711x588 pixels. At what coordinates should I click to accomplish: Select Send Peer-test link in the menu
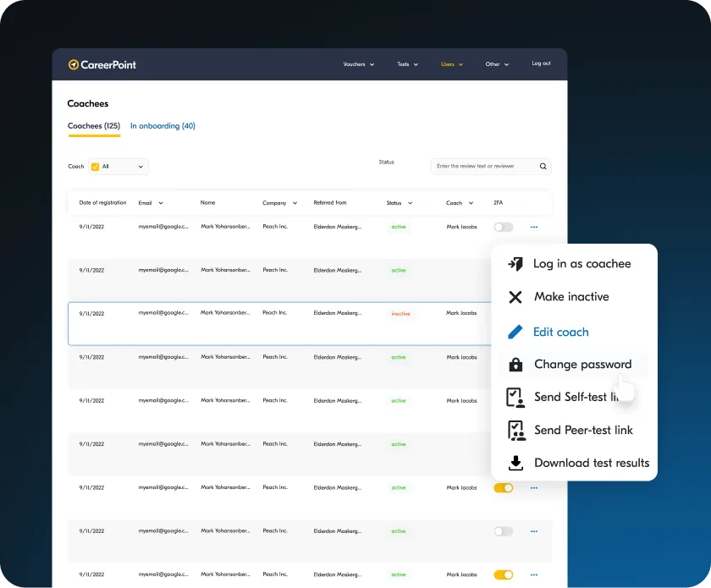(x=574, y=431)
